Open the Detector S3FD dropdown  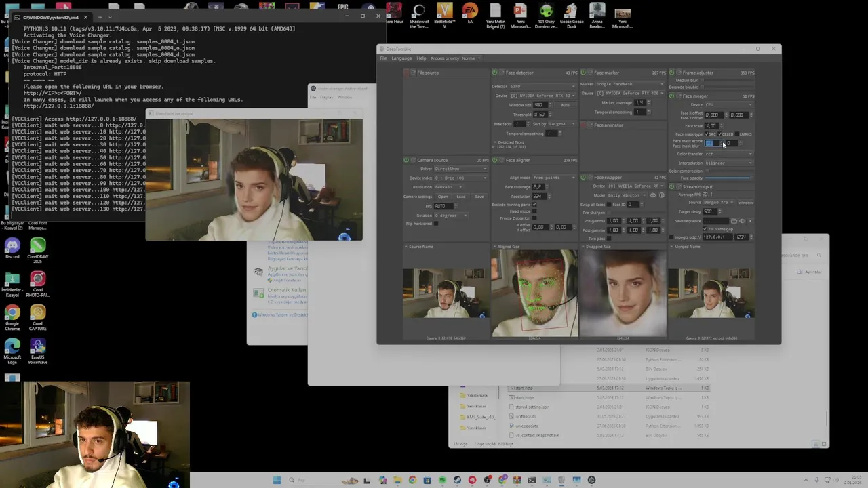(x=543, y=86)
